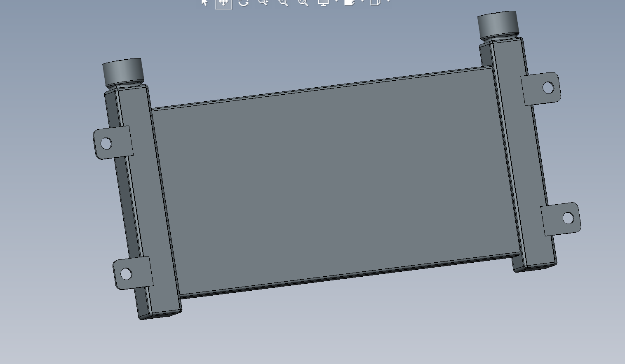Choose the Rotate view tool
The image size is (625, 364).
[x=244, y=2]
